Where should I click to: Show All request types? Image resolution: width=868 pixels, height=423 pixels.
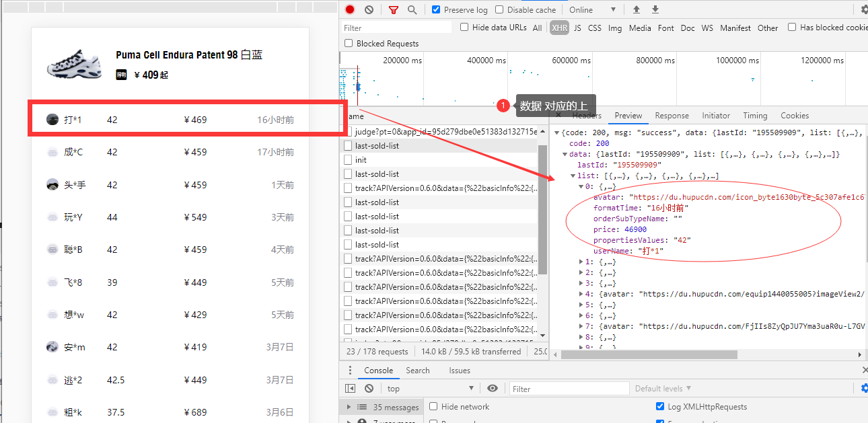click(x=537, y=28)
